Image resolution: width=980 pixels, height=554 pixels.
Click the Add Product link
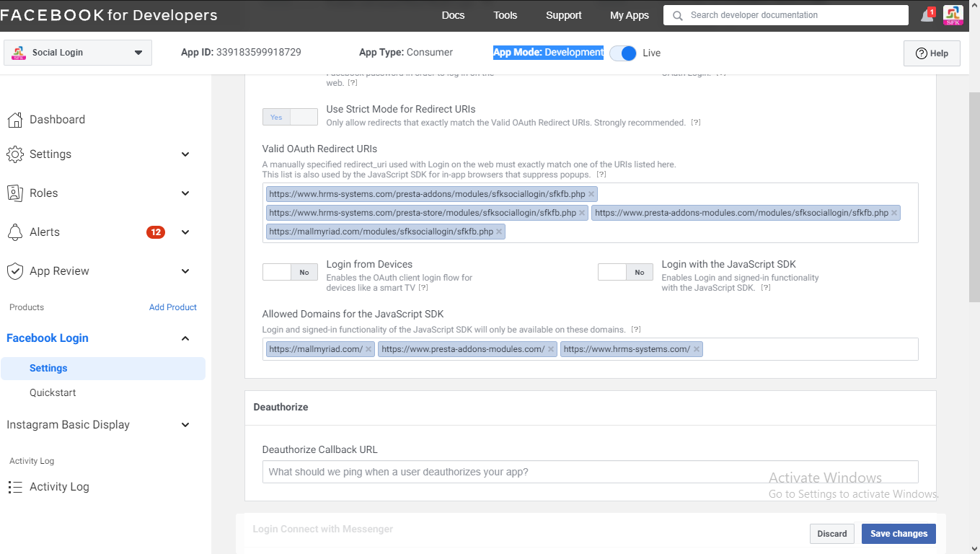click(172, 307)
